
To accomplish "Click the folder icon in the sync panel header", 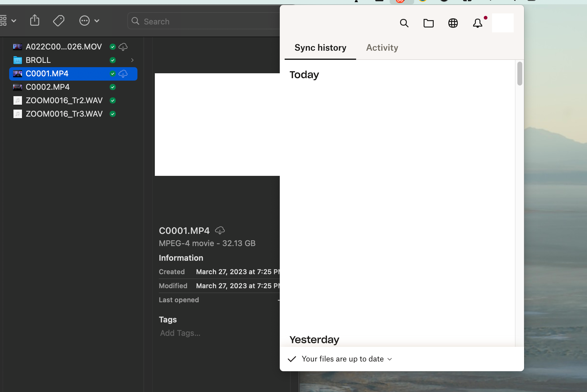I will click(428, 23).
